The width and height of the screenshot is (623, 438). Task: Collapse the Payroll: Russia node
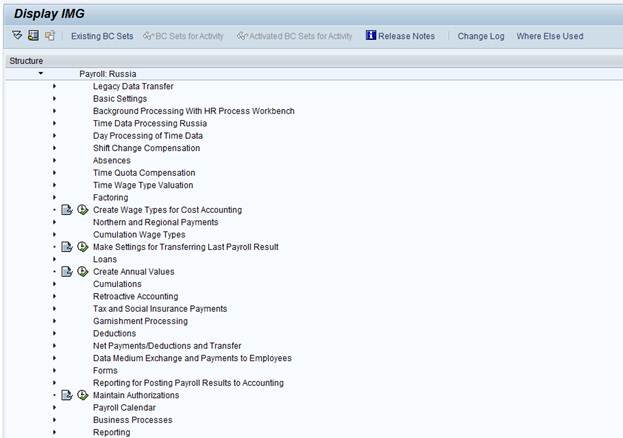pyautogui.click(x=41, y=74)
